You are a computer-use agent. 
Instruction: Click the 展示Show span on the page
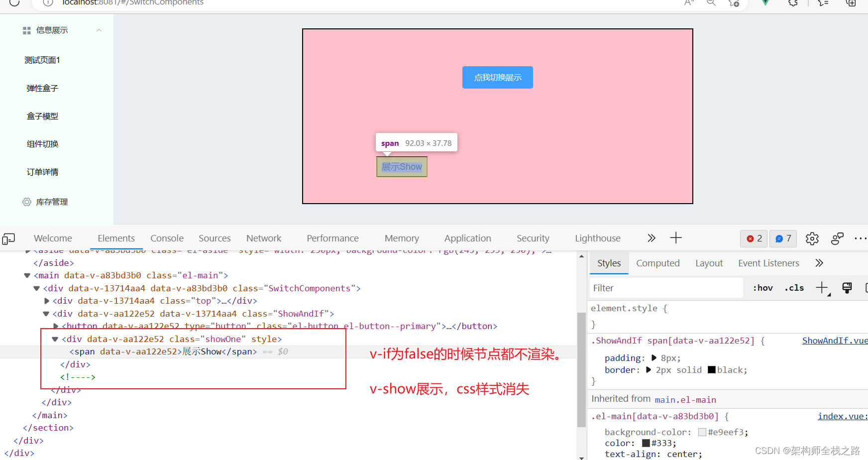click(x=402, y=167)
